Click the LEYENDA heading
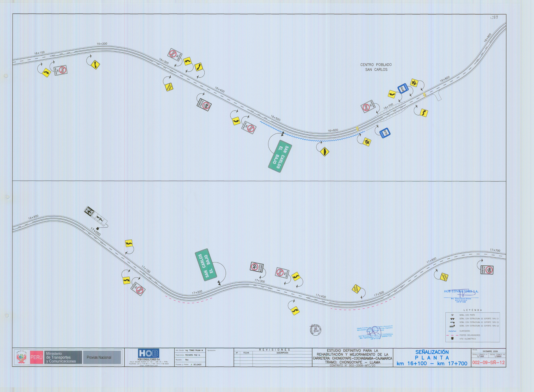This screenshot has width=534, height=392. coord(473,310)
